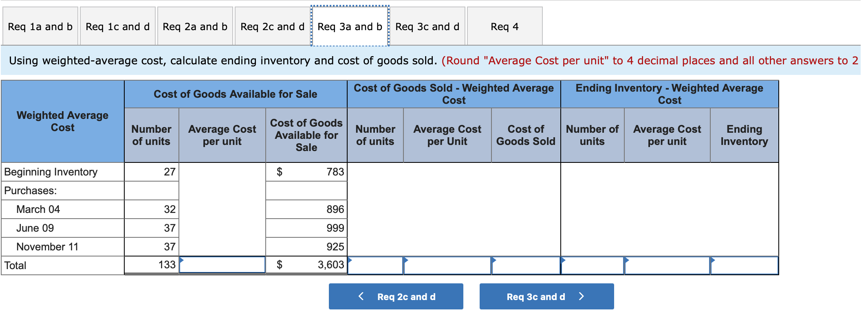Click the next Req 3c and d button
The image size is (868, 320).
tap(546, 296)
